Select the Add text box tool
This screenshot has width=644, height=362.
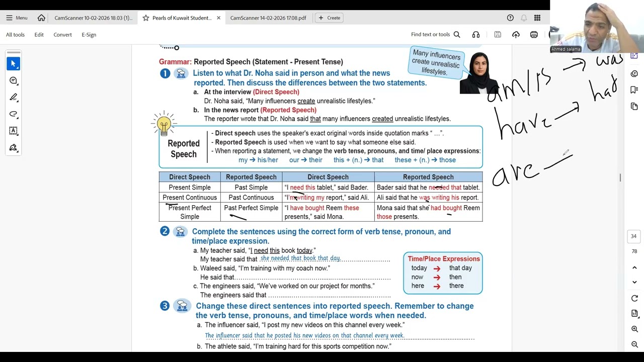(14, 131)
